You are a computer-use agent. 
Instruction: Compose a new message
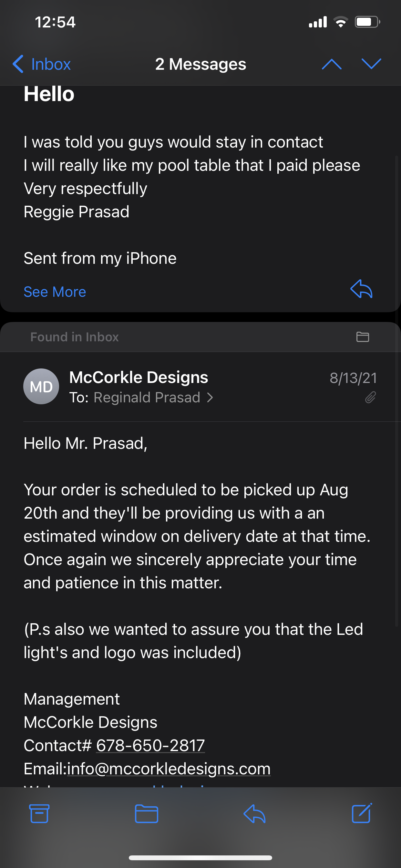click(362, 813)
